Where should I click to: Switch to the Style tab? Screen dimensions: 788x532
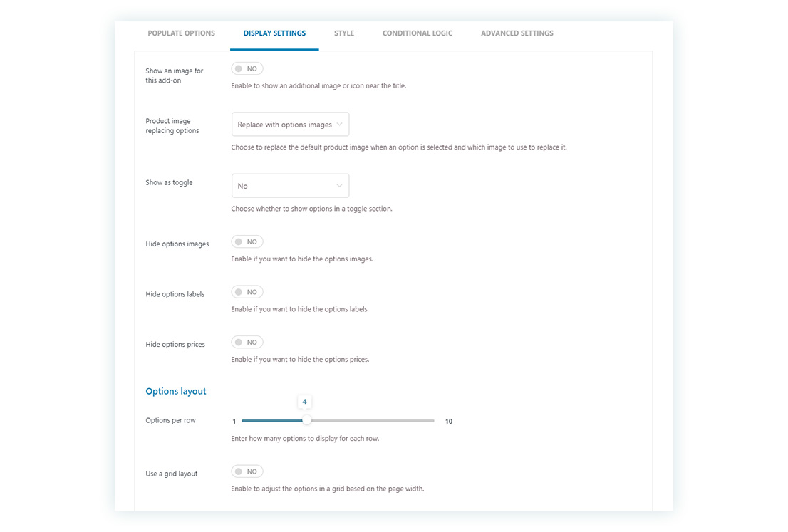click(344, 33)
